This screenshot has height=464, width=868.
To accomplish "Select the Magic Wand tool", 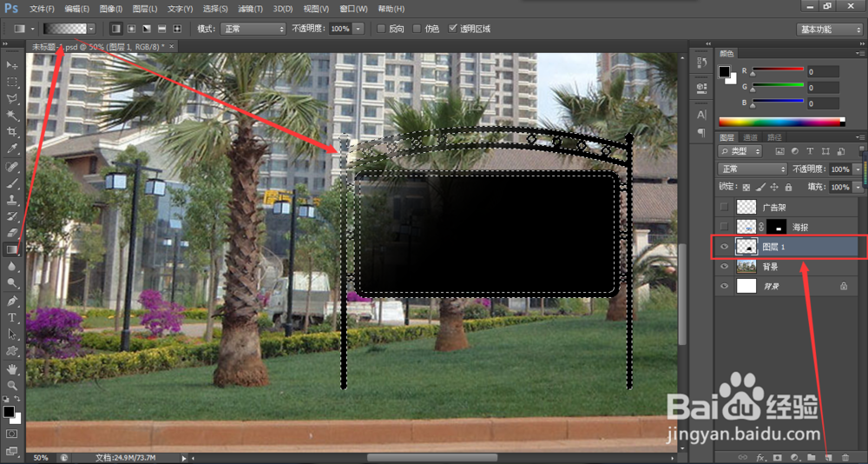I will [11, 116].
